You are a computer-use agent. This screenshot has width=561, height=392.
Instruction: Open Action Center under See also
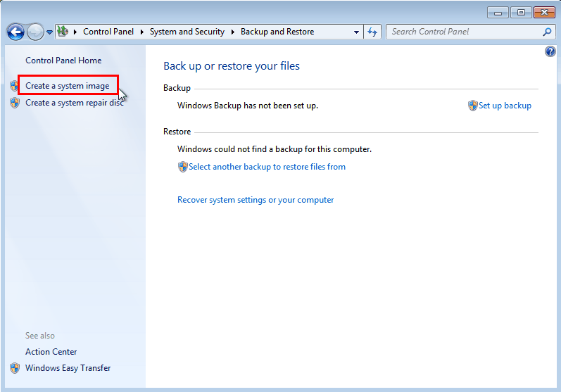[51, 352]
